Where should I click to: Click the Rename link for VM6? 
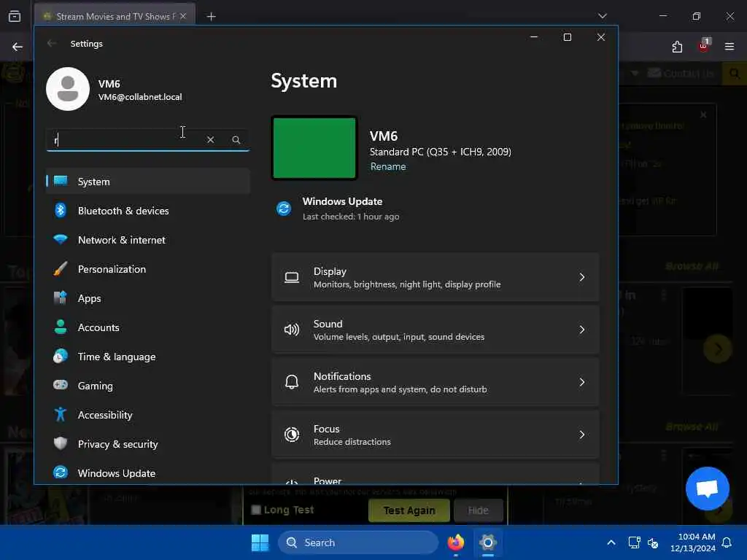388,167
